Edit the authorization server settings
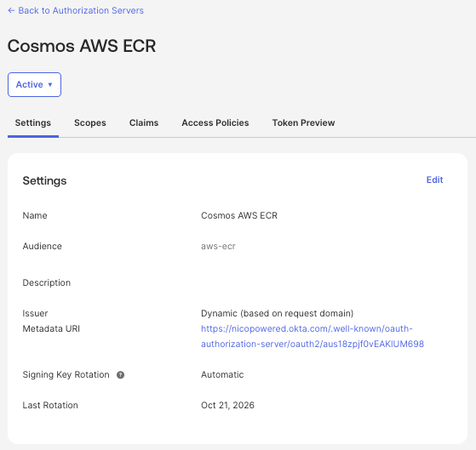476x450 pixels. 435,179
